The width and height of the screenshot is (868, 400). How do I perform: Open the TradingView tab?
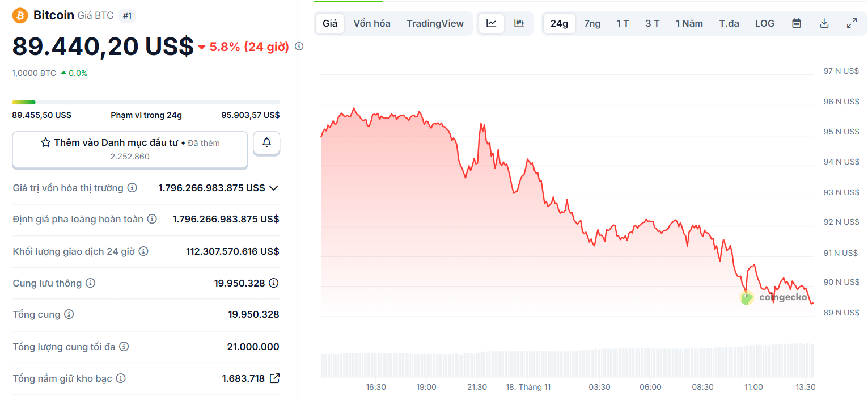coord(435,23)
